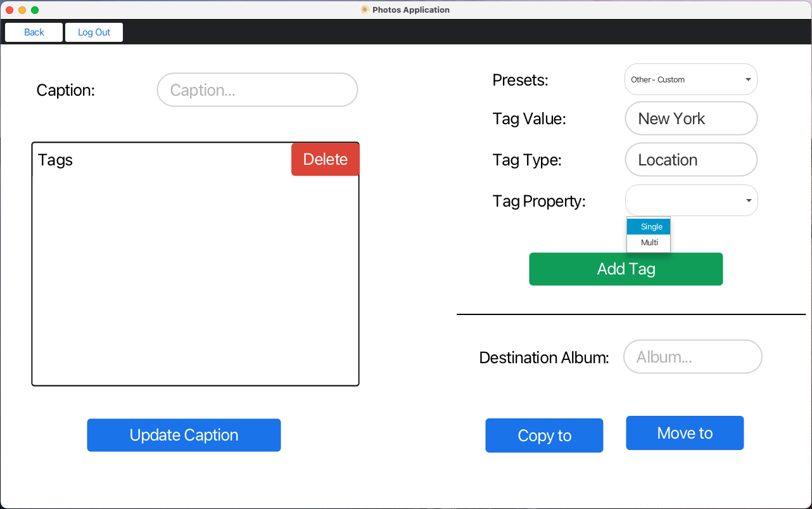This screenshot has height=509, width=812.
Task: Navigate back with the Back button
Action: 33,32
